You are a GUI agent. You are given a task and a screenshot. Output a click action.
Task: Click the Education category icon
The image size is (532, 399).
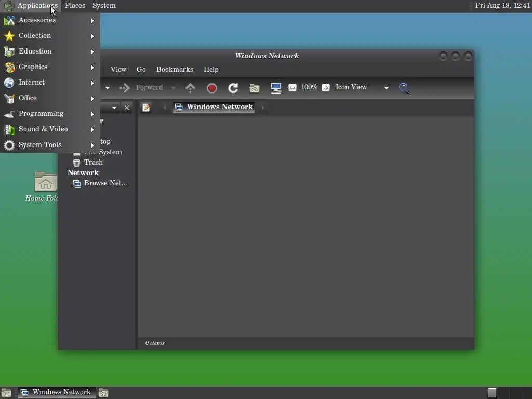(9, 51)
